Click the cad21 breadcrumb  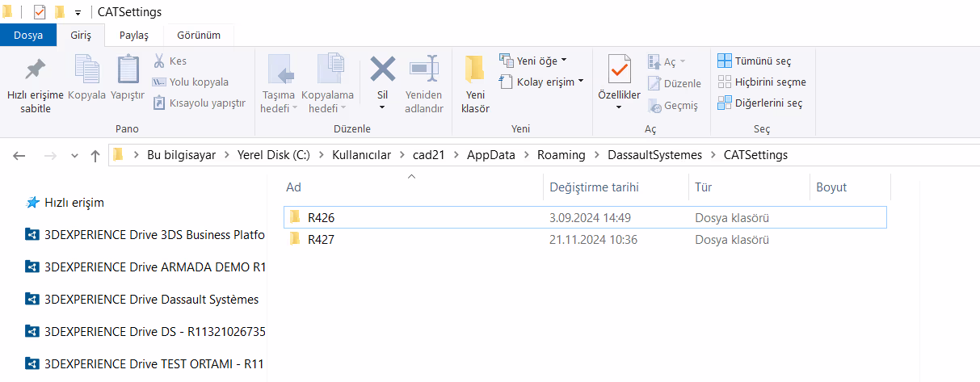[429, 155]
